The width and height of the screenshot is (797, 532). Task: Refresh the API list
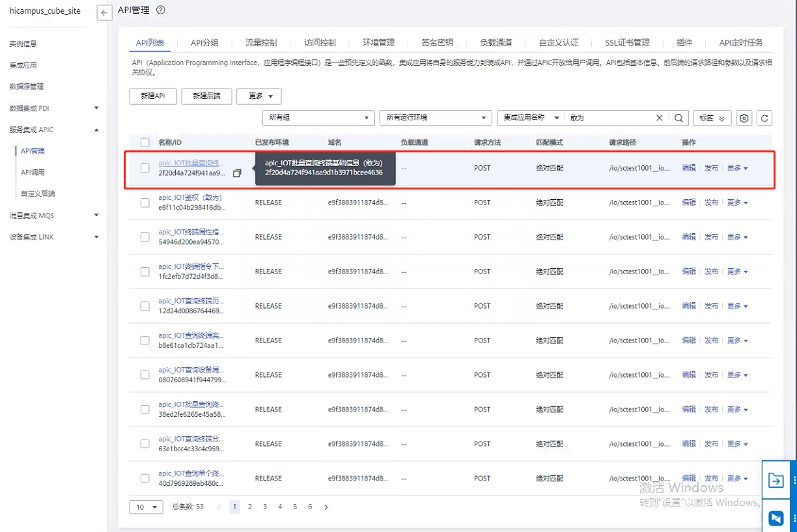point(764,118)
